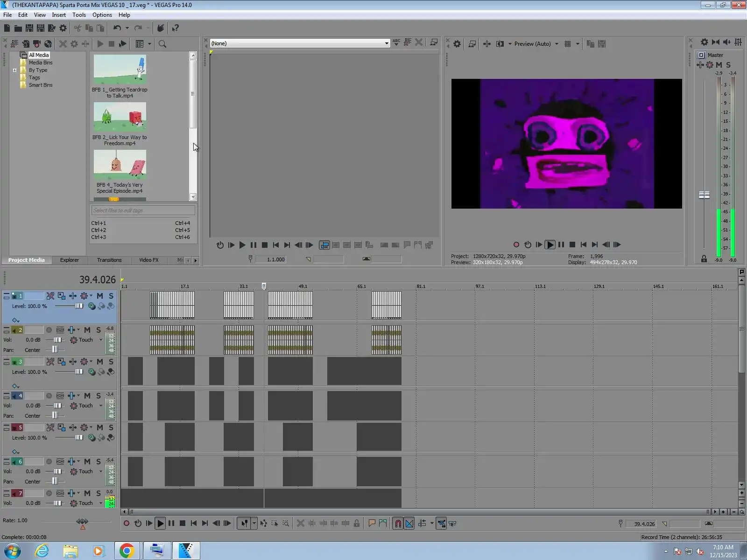Select Media Bins in the tree
Image resolution: width=747 pixels, height=560 pixels.
tap(41, 63)
